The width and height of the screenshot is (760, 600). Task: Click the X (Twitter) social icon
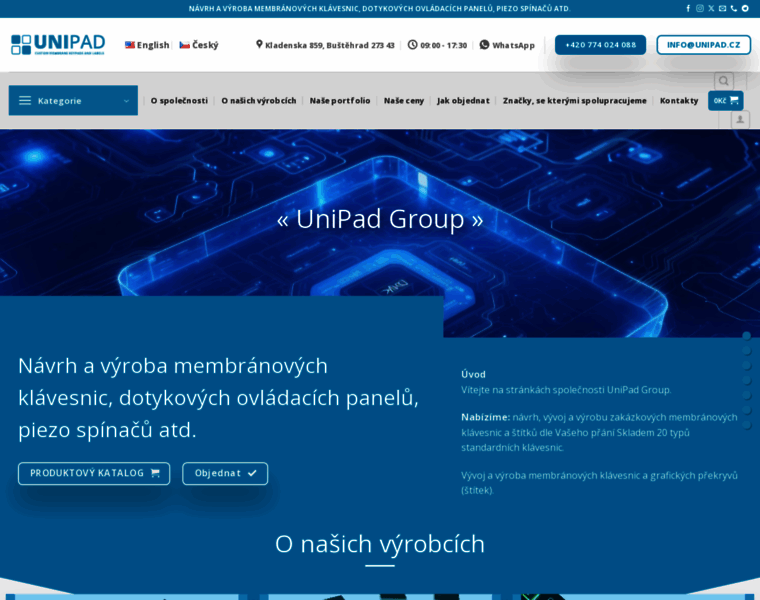click(711, 8)
